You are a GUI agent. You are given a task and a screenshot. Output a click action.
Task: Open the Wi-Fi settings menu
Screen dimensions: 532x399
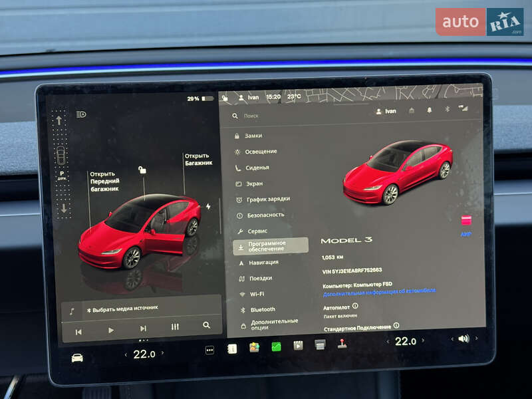click(x=252, y=294)
